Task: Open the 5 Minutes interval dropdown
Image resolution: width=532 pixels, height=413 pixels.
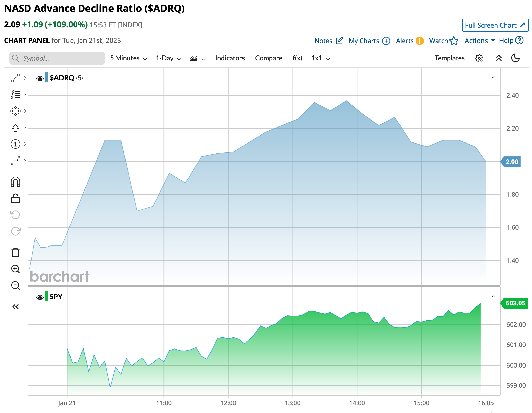Action: pyautogui.click(x=128, y=58)
